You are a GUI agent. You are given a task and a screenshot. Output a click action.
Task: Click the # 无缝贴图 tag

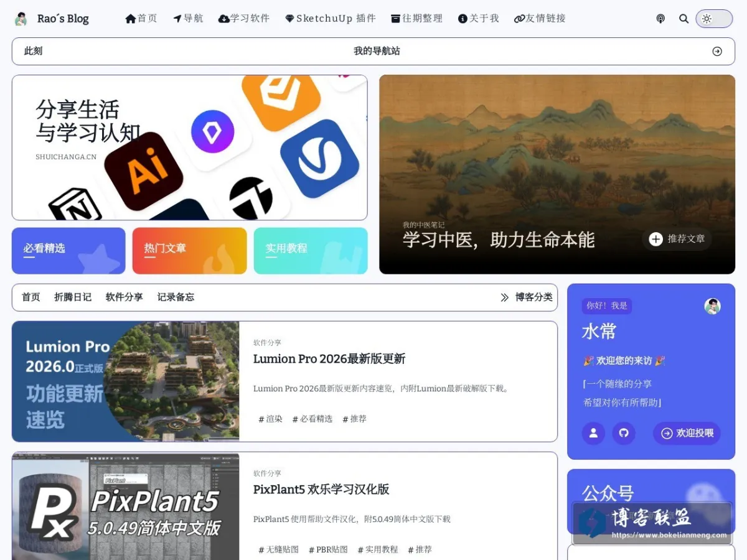(x=279, y=550)
